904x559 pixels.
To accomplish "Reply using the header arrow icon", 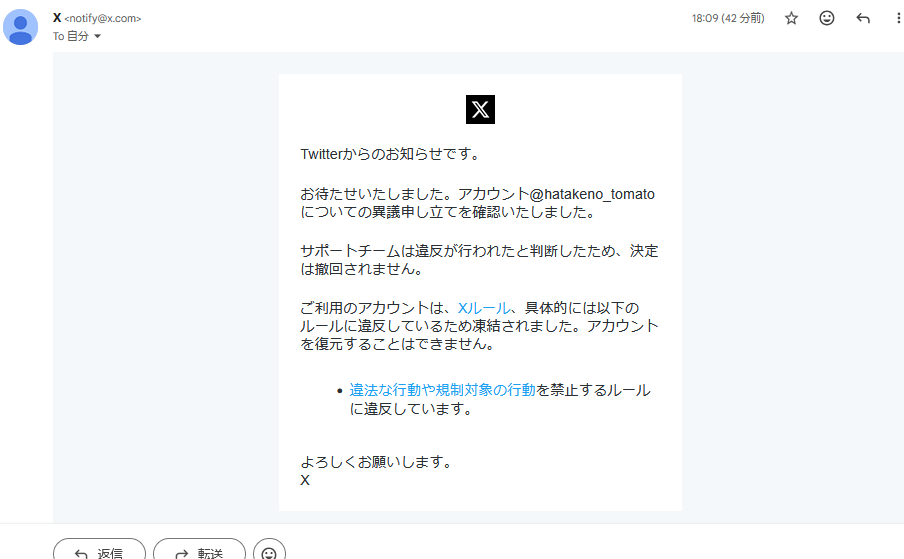I will tap(862, 18).
